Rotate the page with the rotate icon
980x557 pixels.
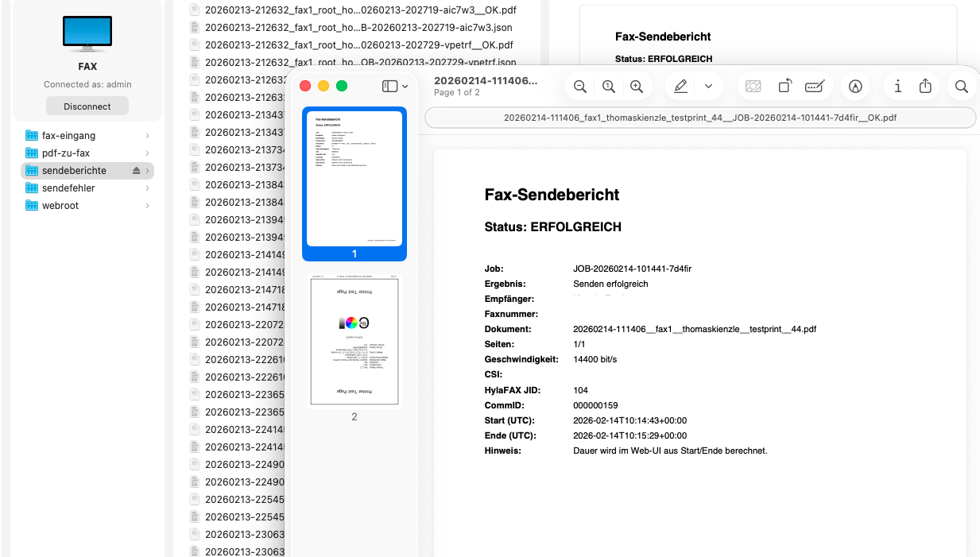(x=784, y=87)
